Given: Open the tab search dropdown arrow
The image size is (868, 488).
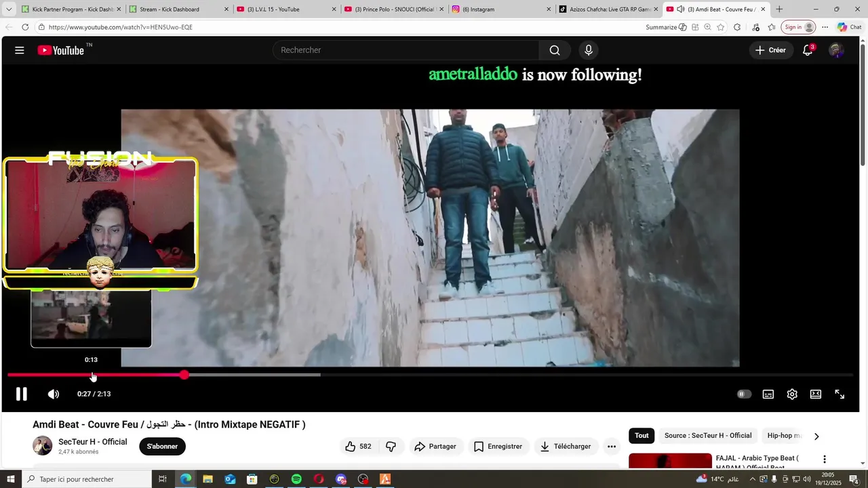Looking at the screenshot, I should click(x=9, y=9).
